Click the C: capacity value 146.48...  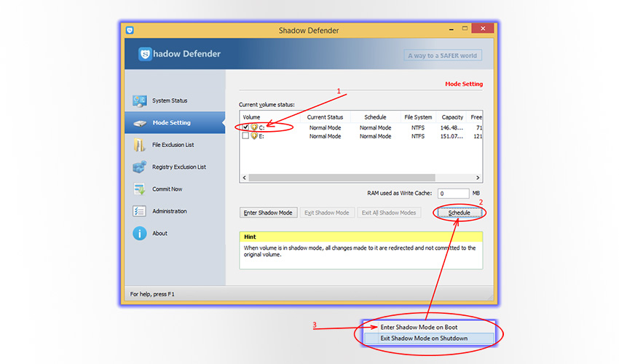[452, 127]
